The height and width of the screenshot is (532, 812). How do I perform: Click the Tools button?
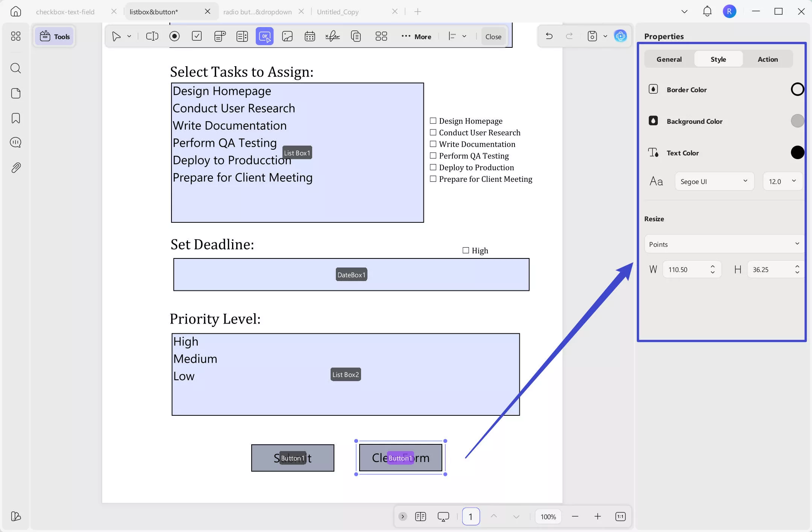(55, 36)
